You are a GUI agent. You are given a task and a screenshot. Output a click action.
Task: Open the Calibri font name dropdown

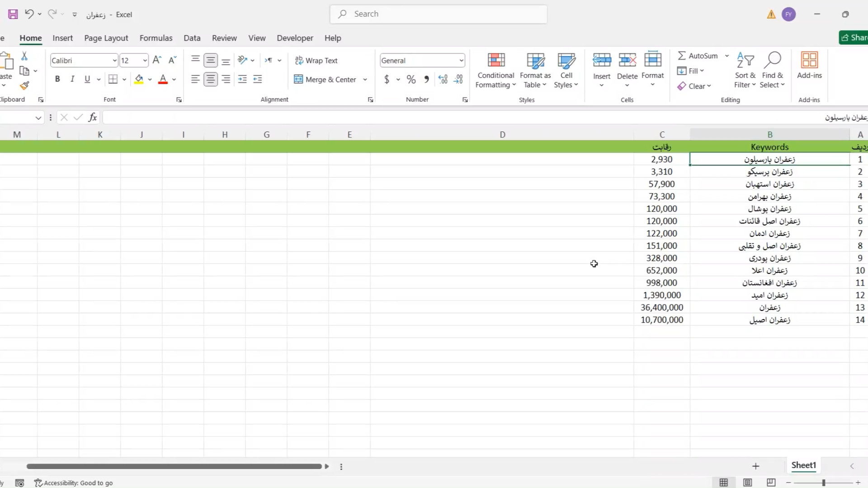(114, 61)
